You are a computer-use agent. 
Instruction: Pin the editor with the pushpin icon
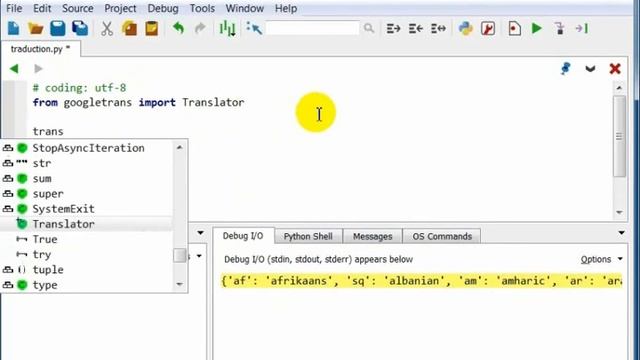566,68
